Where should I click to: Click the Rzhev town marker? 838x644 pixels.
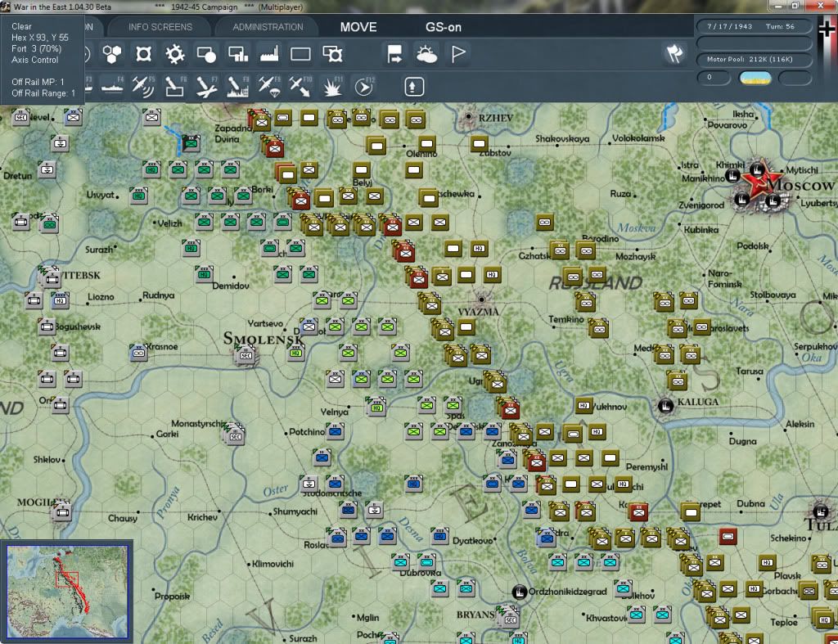click(469, 116)
